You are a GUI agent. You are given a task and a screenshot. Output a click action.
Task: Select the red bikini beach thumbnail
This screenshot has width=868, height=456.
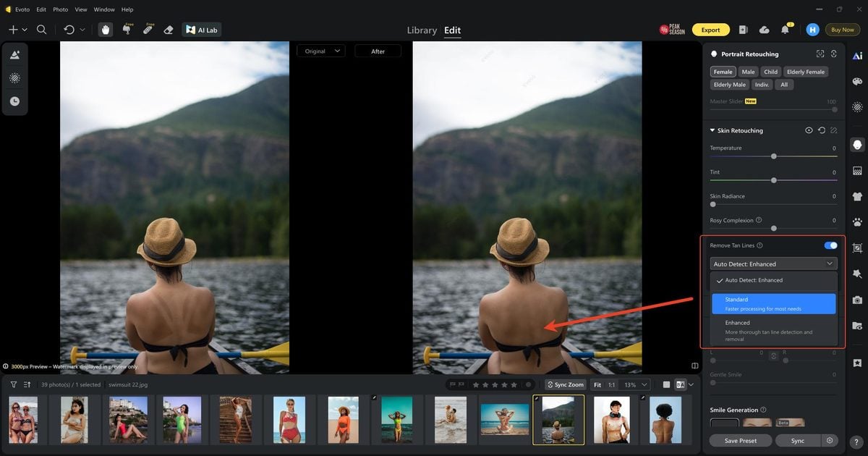[x=289, y=420]
